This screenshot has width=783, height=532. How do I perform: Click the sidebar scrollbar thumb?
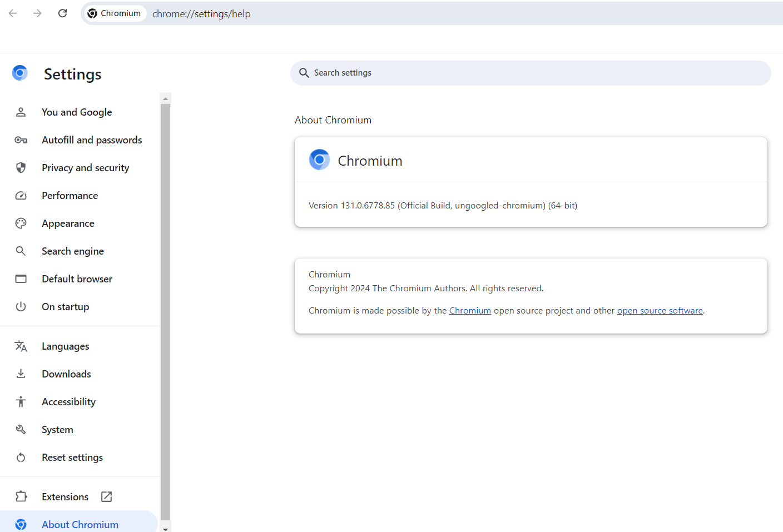pyautogui.click(x=165, y=312)
